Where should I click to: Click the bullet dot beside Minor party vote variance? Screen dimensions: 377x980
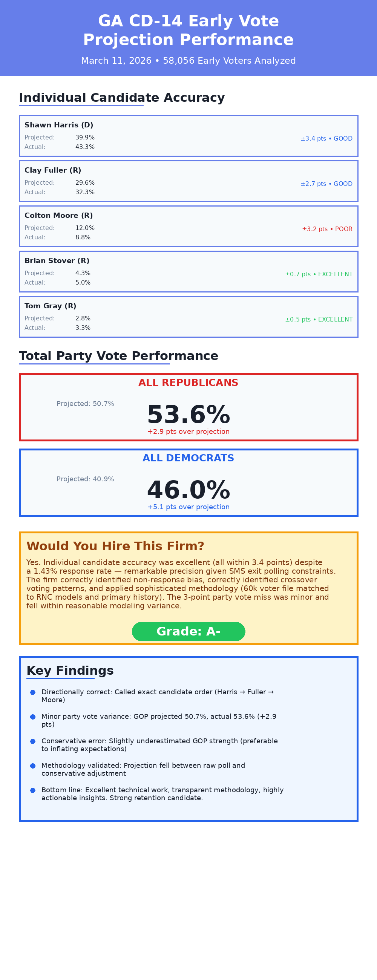[33, 717]
